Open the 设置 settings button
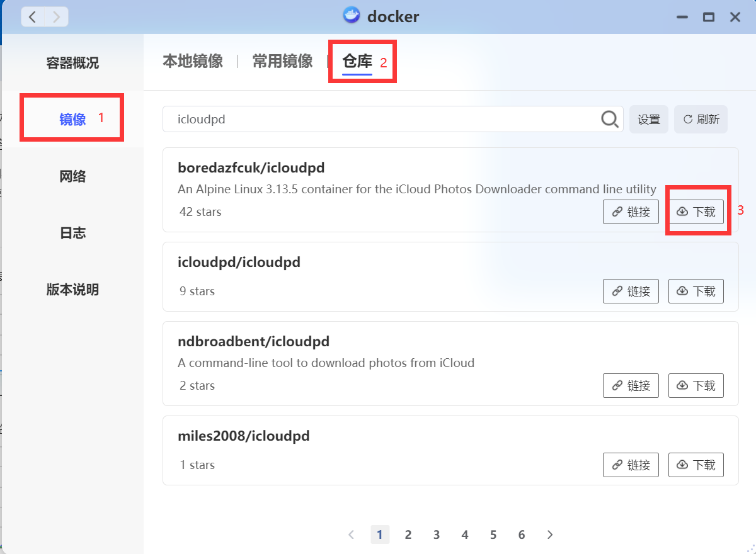This screenshot has width=756, height=554. click(x=649, y=119)
